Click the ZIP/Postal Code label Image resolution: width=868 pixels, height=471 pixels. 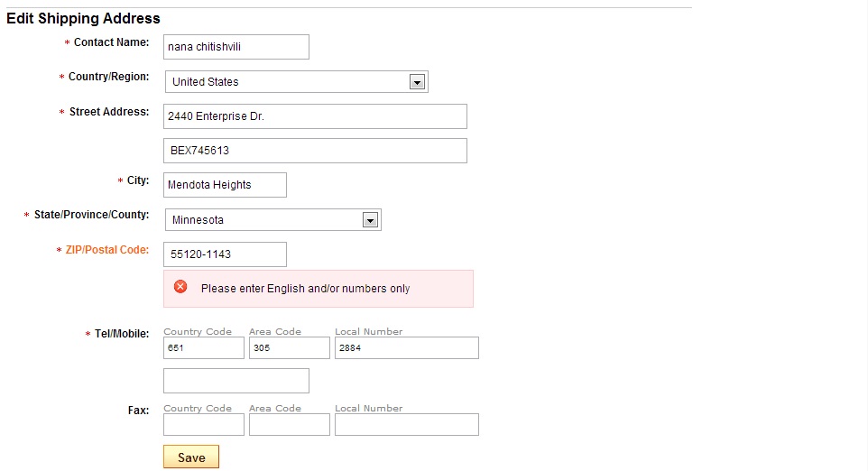[x=108, y=250]
